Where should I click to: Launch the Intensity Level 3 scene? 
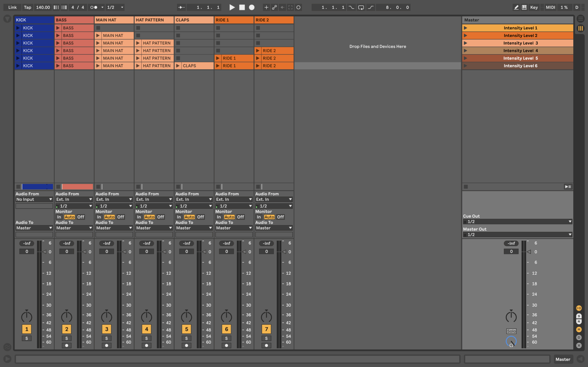click(465, 43)
